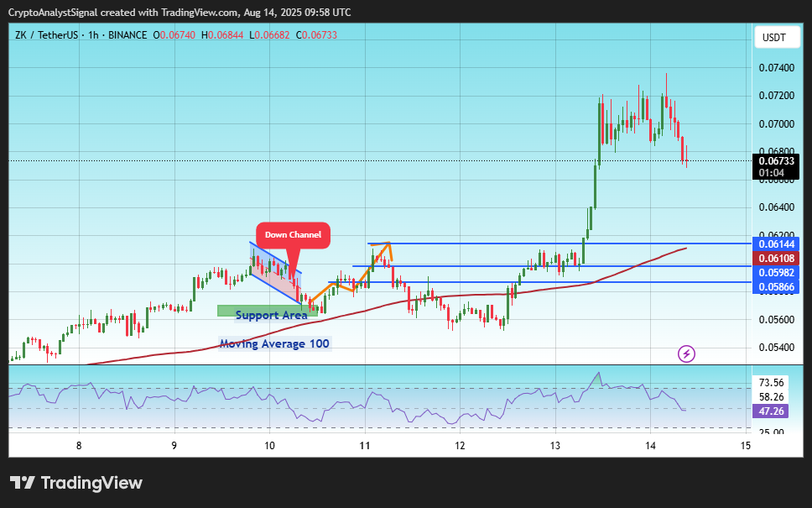Select the green Support Area box
This screenshot has height=508, width=812.
pyautogui.click(x=268, y=311)
